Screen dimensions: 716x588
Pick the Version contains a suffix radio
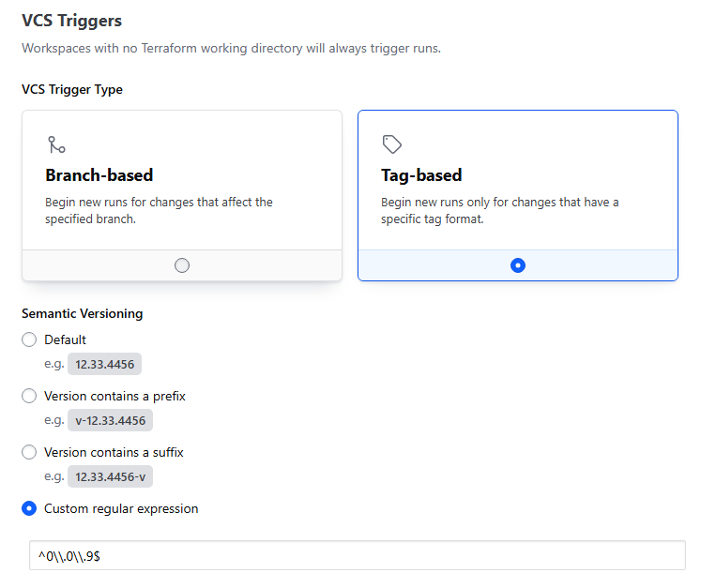pos(29,452)
